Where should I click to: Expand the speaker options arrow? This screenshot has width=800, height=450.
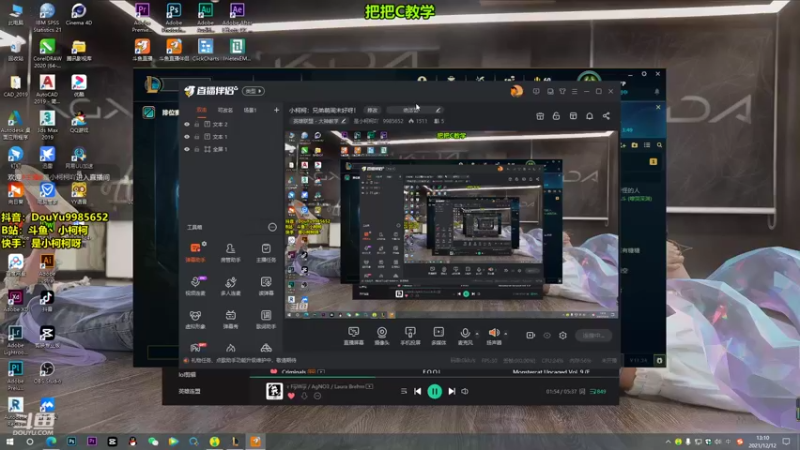pos(506,334)
